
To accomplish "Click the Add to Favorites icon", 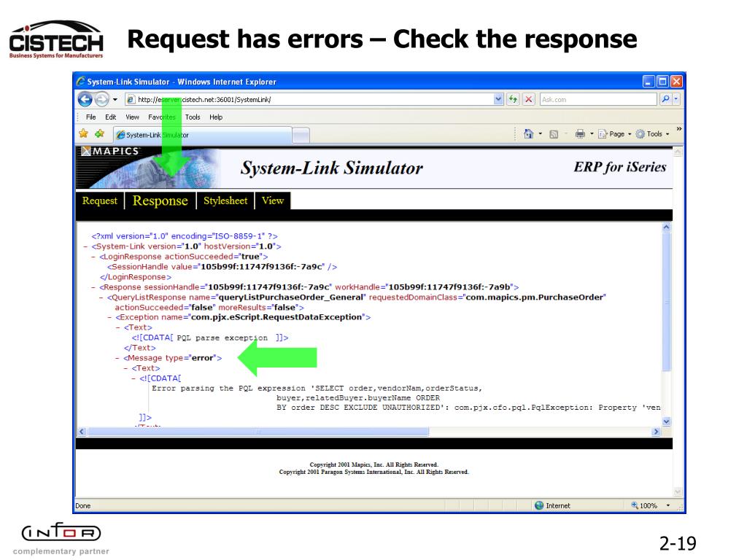I will click(99, 134).
